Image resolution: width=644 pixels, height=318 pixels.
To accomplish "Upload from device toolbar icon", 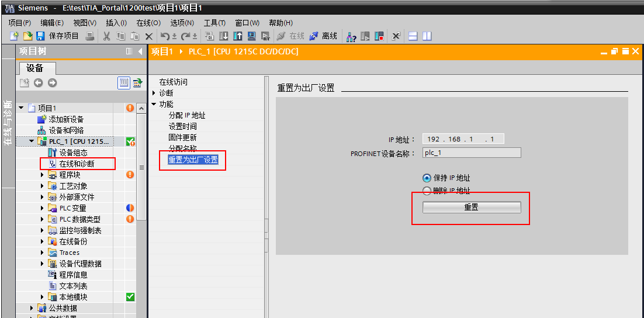I will click(238, 36).
